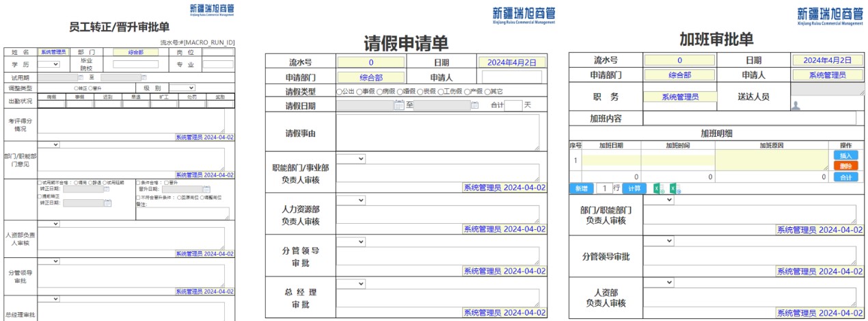Screen dimensions: 868x321
Task: Select leave type 婚假
Action: coord(401,91)
